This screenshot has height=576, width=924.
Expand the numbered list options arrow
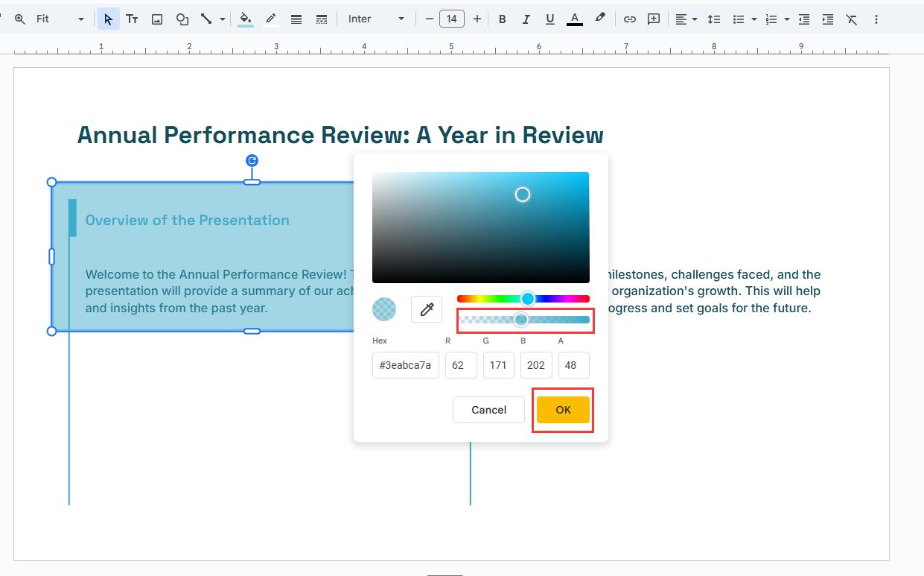786,19
